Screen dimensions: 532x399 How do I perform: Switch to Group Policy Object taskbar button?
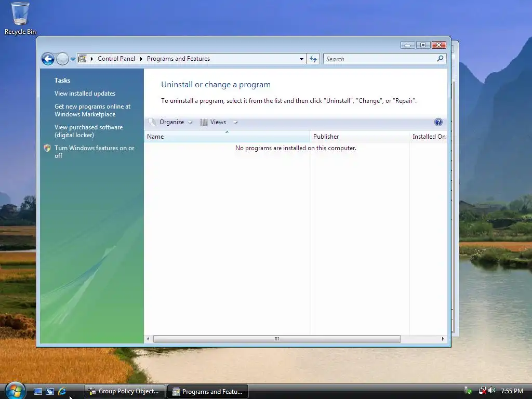pyautogui.click(x=124, y=391)
